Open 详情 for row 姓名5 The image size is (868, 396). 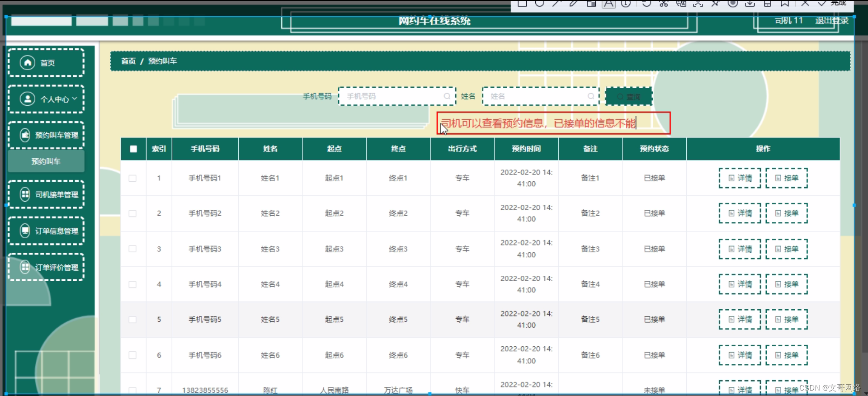click(x=740, y=319)
